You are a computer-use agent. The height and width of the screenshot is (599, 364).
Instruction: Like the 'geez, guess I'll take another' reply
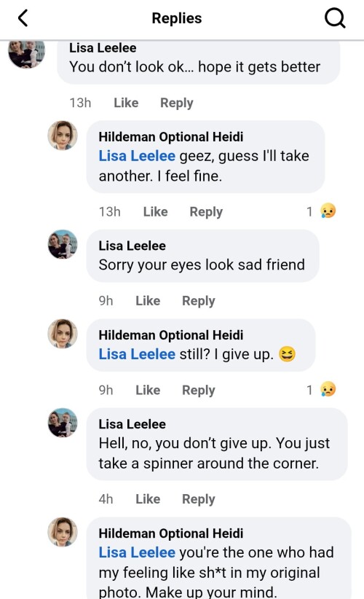pyautogui.click(x=155, y=211)
